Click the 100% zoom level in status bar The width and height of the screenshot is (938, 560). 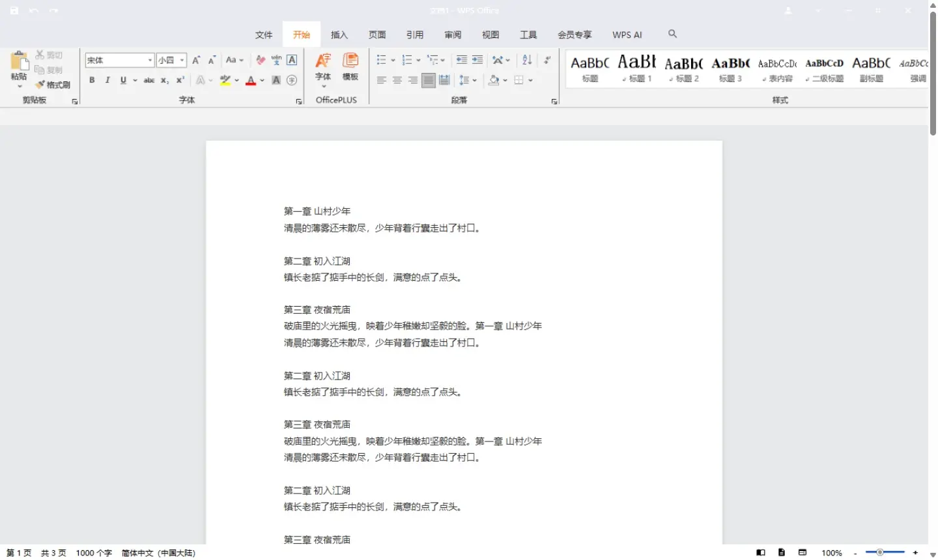pyautogui.click(x=832, y=553)
